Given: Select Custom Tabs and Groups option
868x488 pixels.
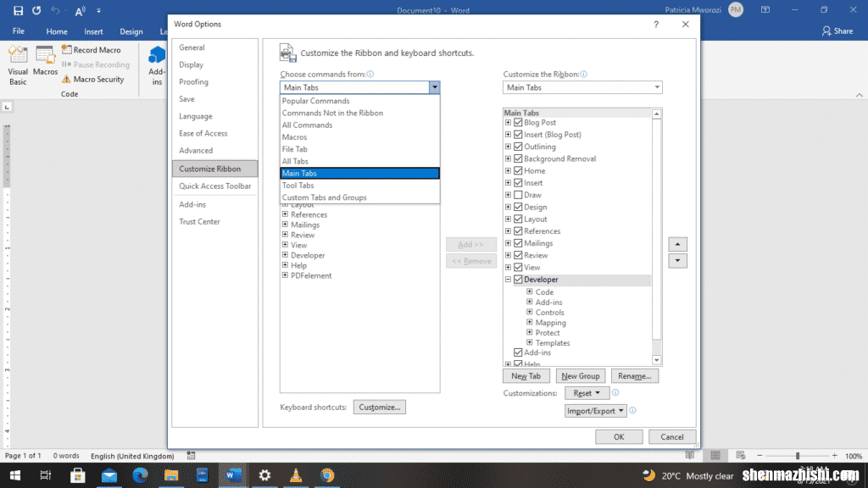Looking at the screenshot, I should click(x=359, y=197).
